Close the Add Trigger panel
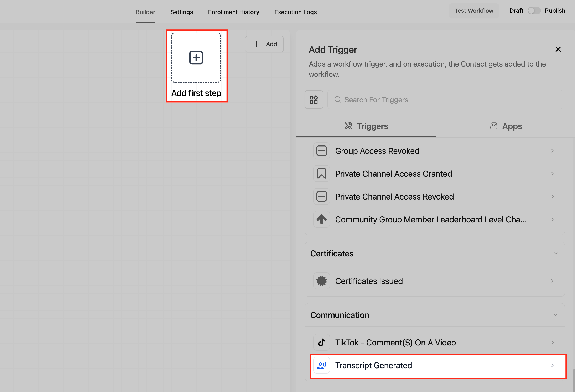Viewport: 575px width, 392px height. pos(558,49)
